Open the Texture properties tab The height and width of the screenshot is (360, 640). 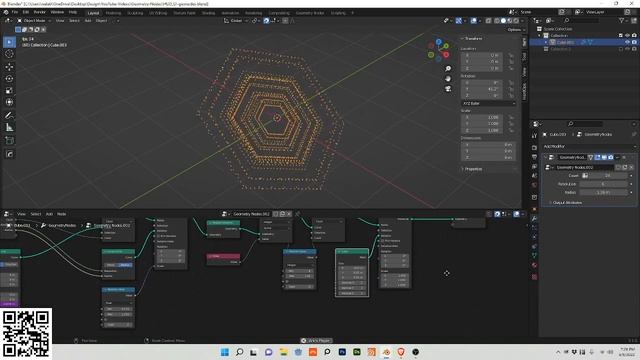pos(534,277)
